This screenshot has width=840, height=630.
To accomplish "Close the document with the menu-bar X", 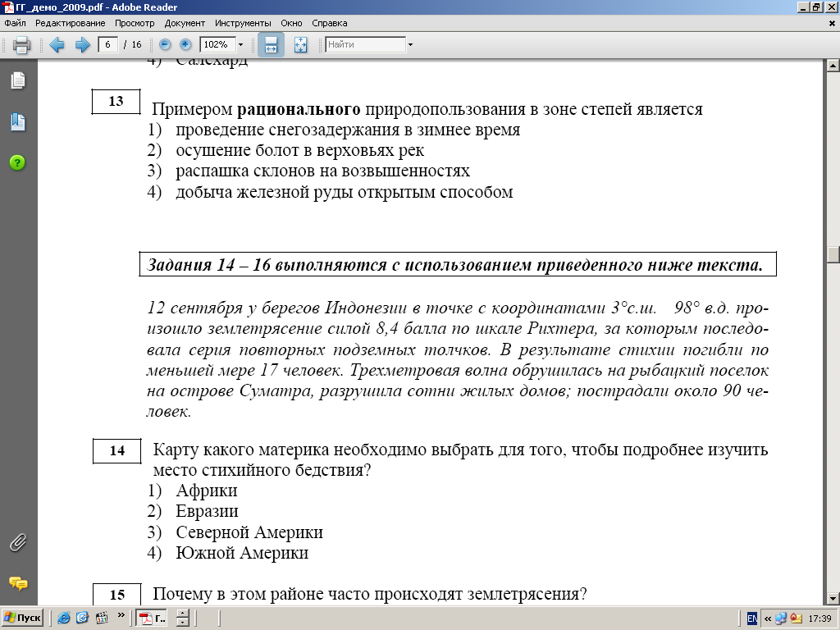I will point(832,23).
